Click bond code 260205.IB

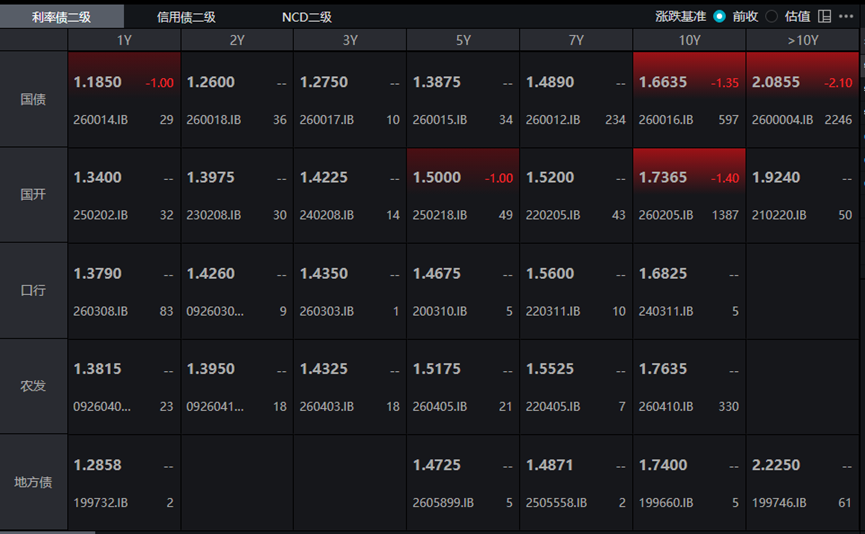[666, 215]
